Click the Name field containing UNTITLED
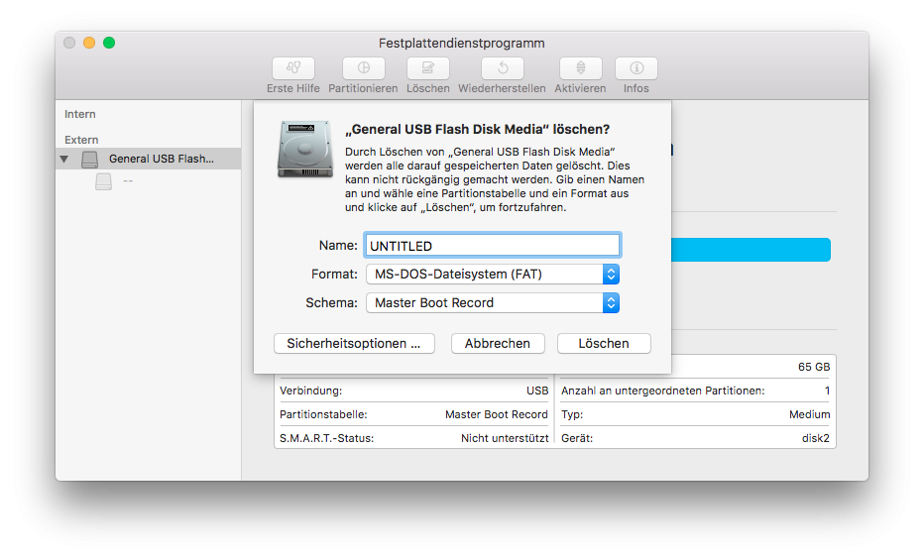The image size is (924, 560). pos(493,246)
